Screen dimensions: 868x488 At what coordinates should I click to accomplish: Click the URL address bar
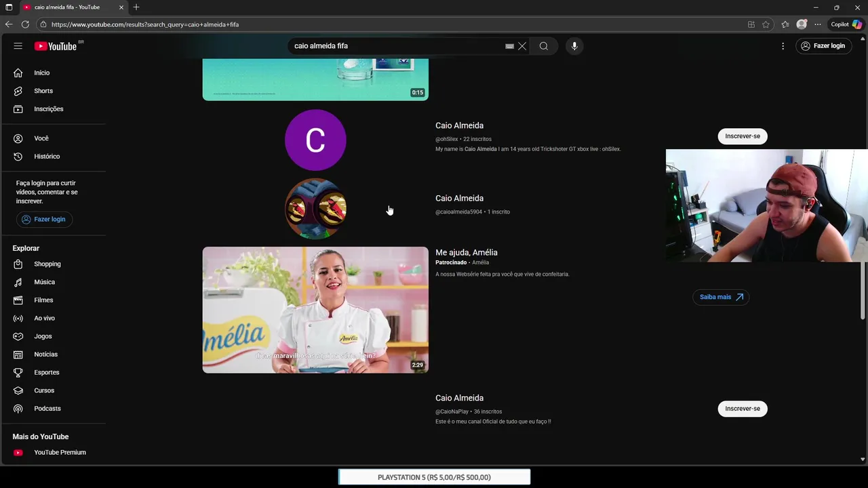pos(393,24)
